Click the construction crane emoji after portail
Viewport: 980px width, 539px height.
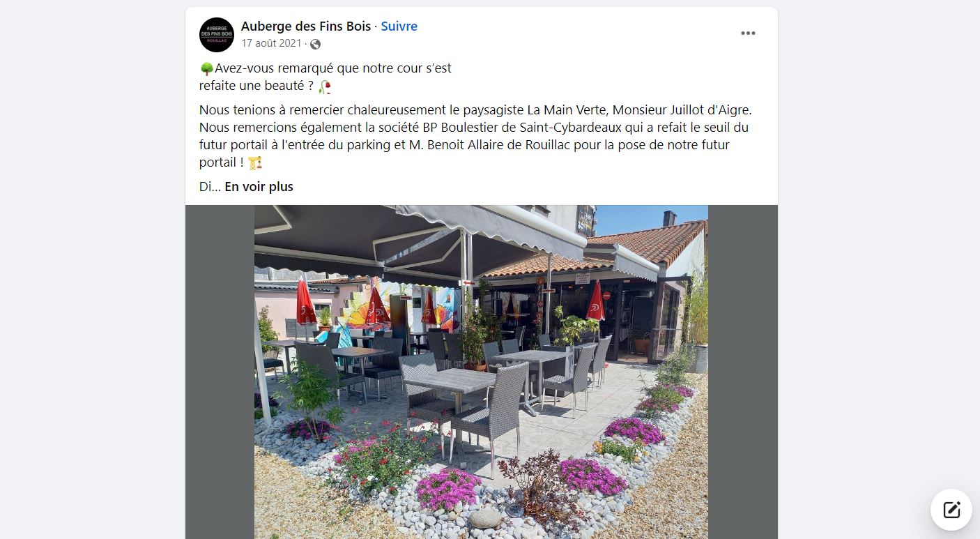pyautogui.click(x=255, y=162)
